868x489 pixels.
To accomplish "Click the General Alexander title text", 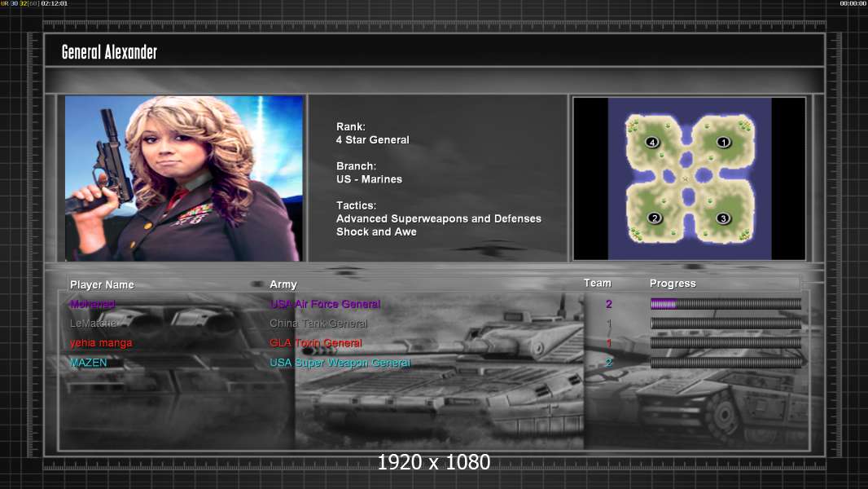I will point(109,52).
